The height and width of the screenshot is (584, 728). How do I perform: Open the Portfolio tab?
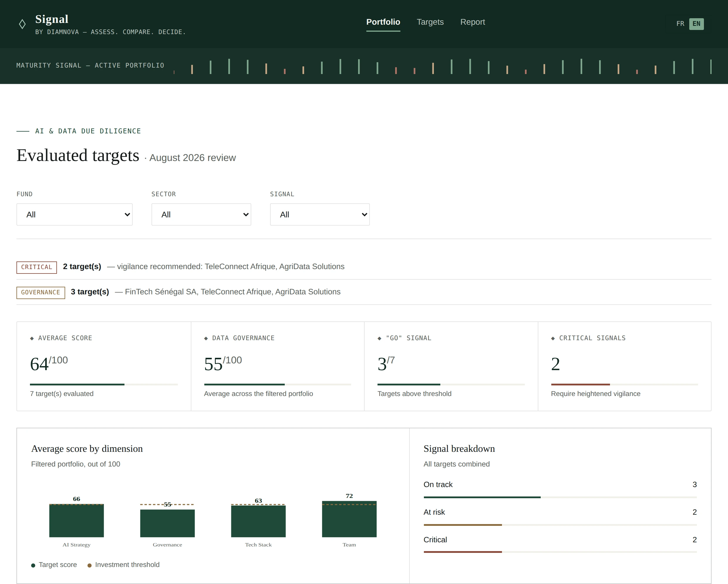click(x=383, y=22)
